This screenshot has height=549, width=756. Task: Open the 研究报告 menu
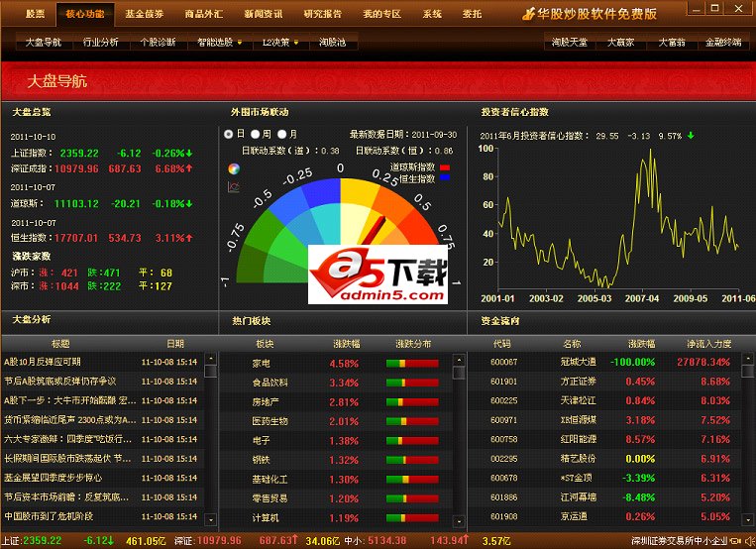(x=323, y=14)
